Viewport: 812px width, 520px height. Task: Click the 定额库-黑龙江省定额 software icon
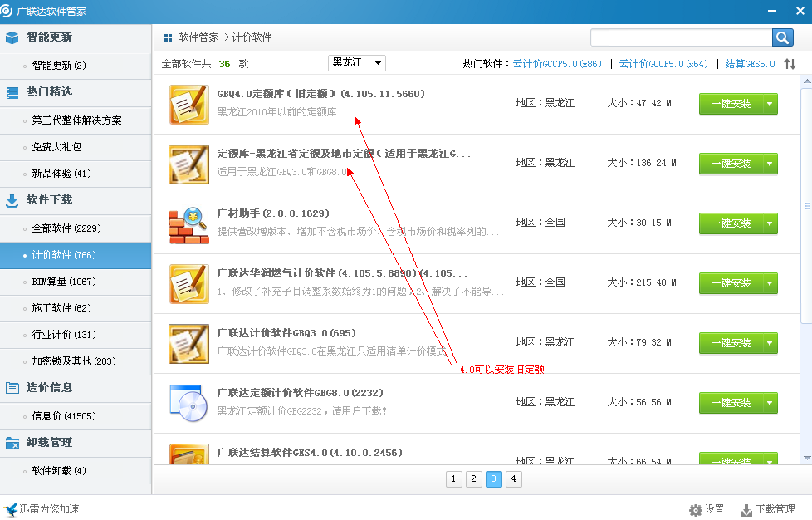click(189, 164)
